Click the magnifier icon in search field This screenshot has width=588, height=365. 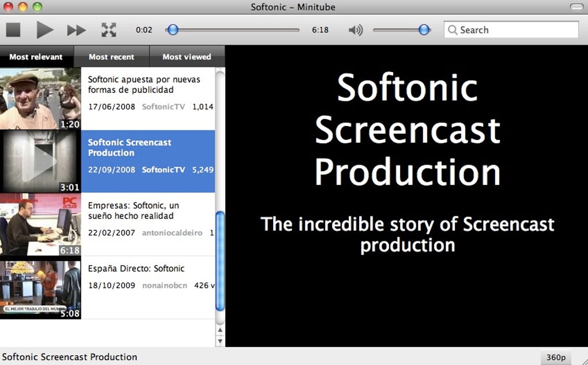pyautogui.click(x=453, y=30)
